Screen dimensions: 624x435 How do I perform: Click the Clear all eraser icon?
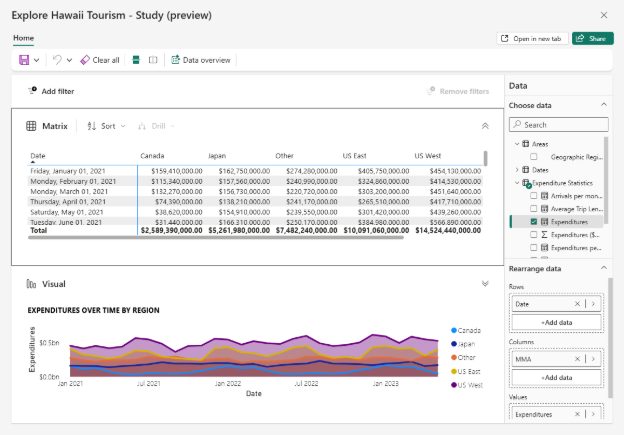(86, 60)
